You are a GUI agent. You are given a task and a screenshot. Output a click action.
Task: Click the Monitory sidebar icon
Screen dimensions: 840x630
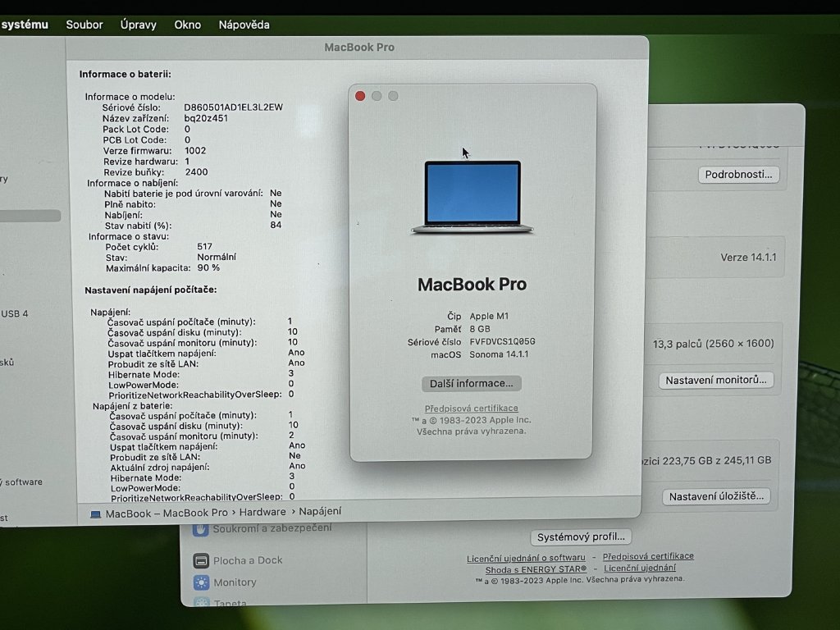(202, 582)
